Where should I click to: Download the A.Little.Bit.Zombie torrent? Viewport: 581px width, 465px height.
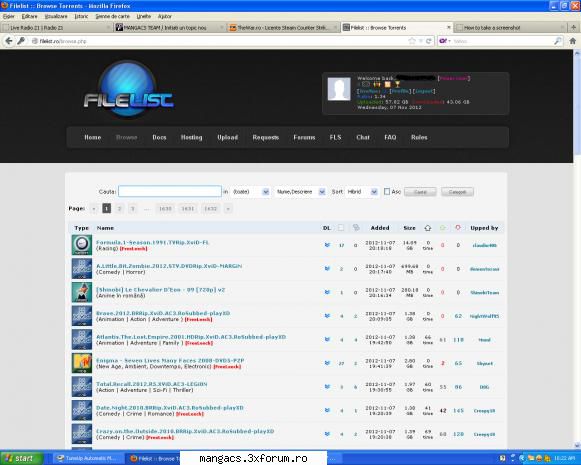coord(327,269)
